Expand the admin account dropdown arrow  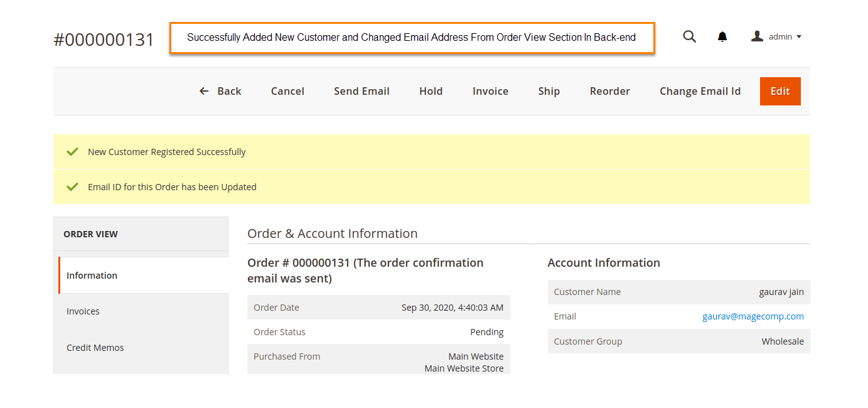pos(799,37)
